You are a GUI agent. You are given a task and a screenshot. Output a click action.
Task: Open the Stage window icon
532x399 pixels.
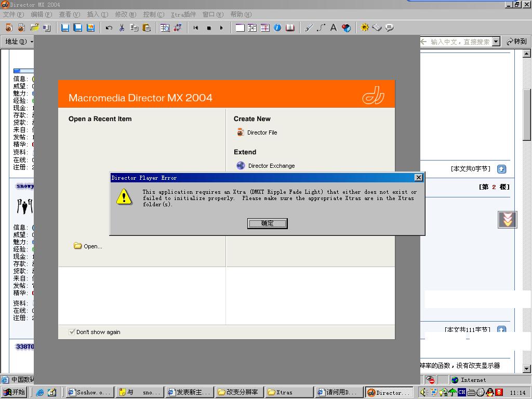tap(240, 28)
